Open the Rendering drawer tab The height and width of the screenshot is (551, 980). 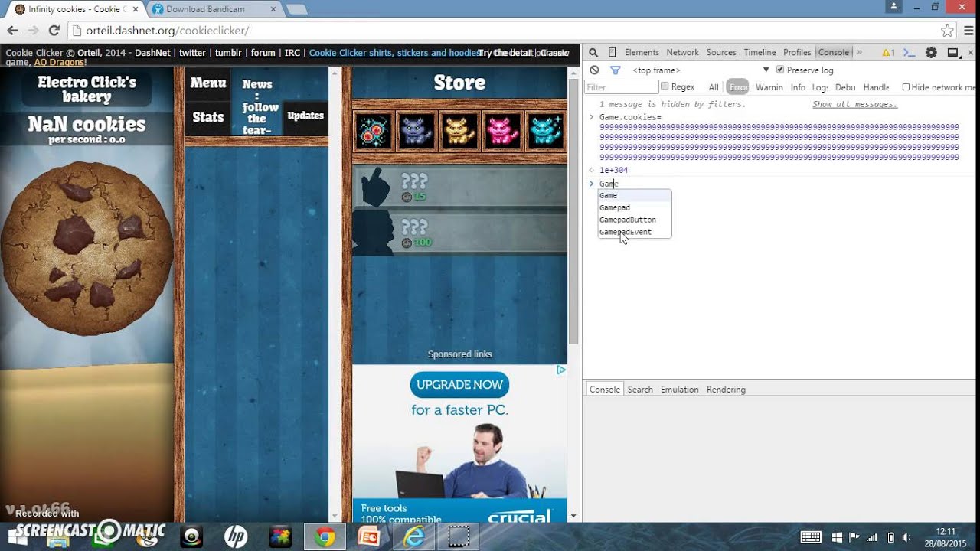coord(726,390)
